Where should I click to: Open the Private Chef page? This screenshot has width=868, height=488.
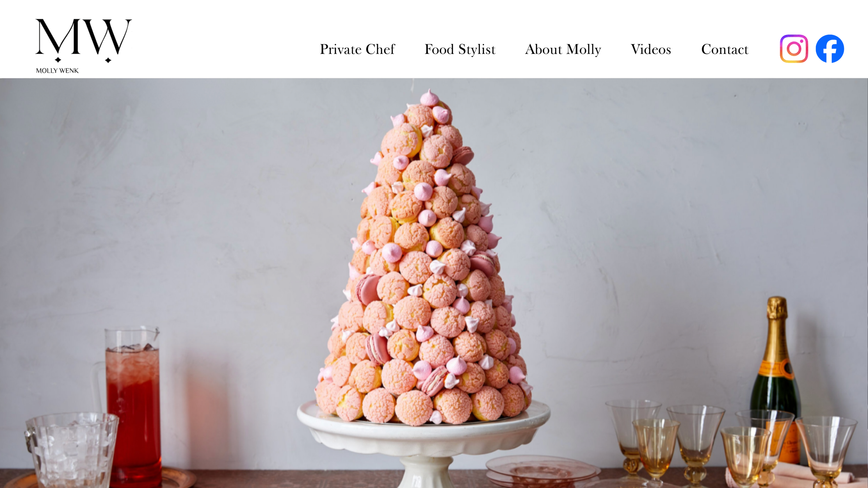[x=357, y=49]
